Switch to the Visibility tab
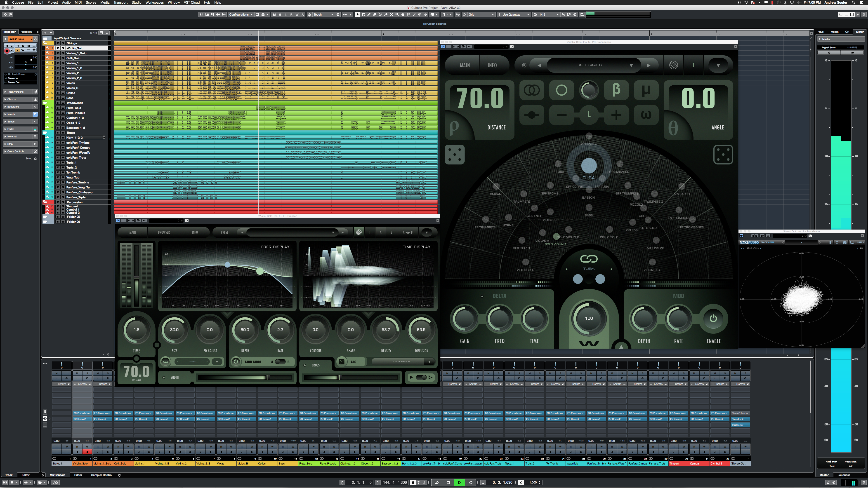The height and width of the screenshot is (488, 868). click(27, 32)
